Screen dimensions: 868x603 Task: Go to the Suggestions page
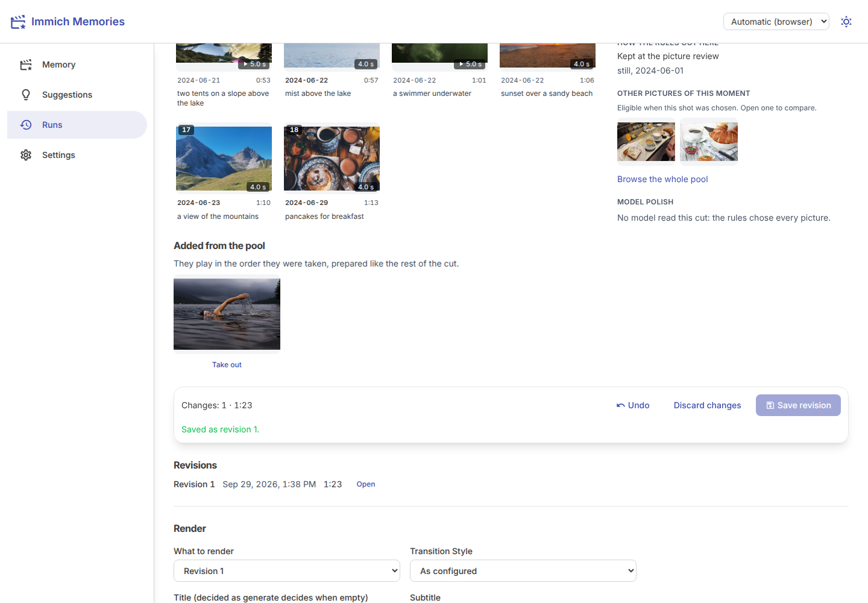77,95
